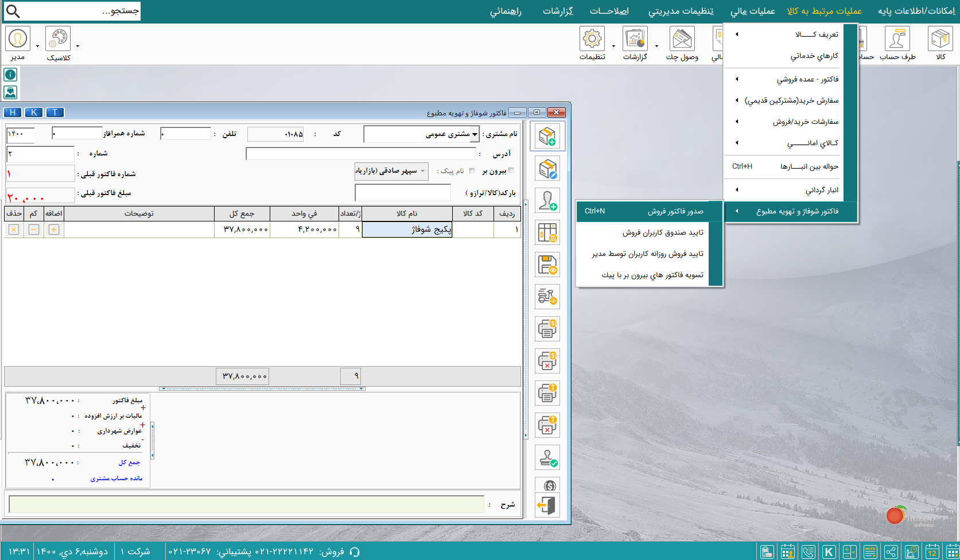
Task: Click the printer with hourglass icon
Action: [547, 394]
